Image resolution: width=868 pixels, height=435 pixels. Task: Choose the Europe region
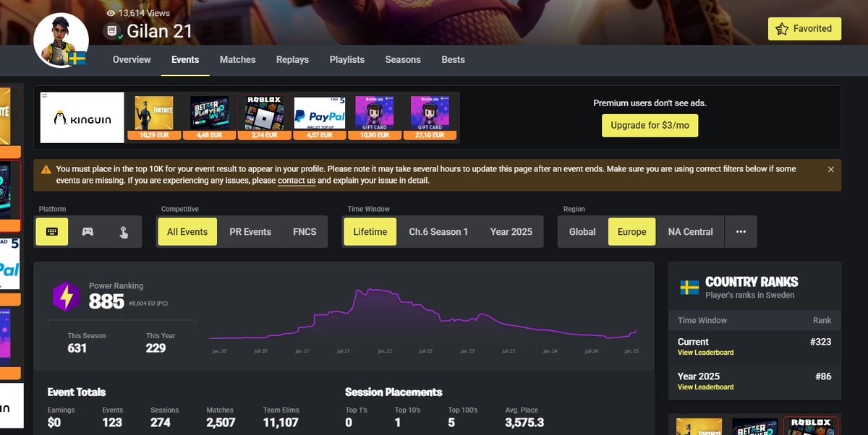pos(631,232)
